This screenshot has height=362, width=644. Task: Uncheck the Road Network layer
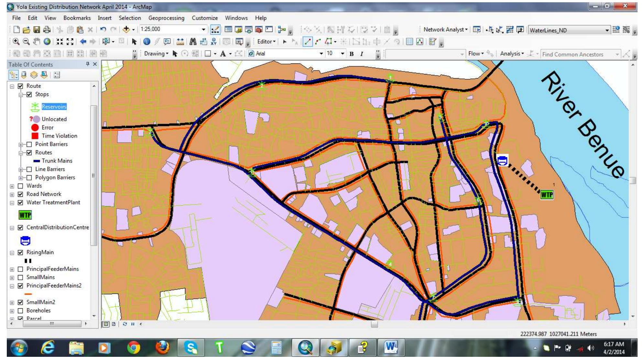[20, 194]
